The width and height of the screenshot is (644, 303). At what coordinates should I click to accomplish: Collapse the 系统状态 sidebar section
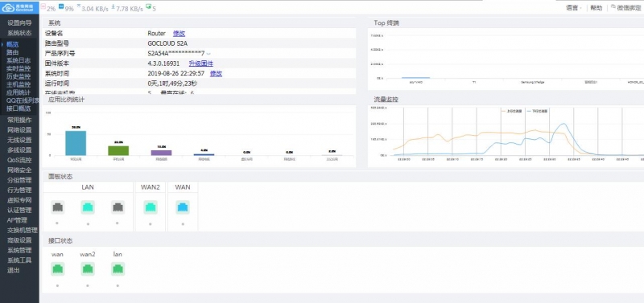click(19, 33)
